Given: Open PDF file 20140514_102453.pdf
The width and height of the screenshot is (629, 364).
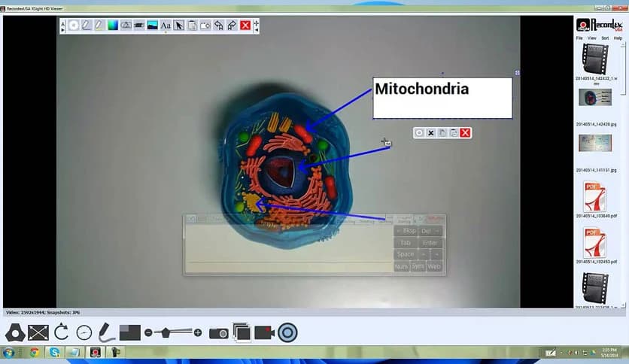Looking at the screenshot, I should coord(595,243).
